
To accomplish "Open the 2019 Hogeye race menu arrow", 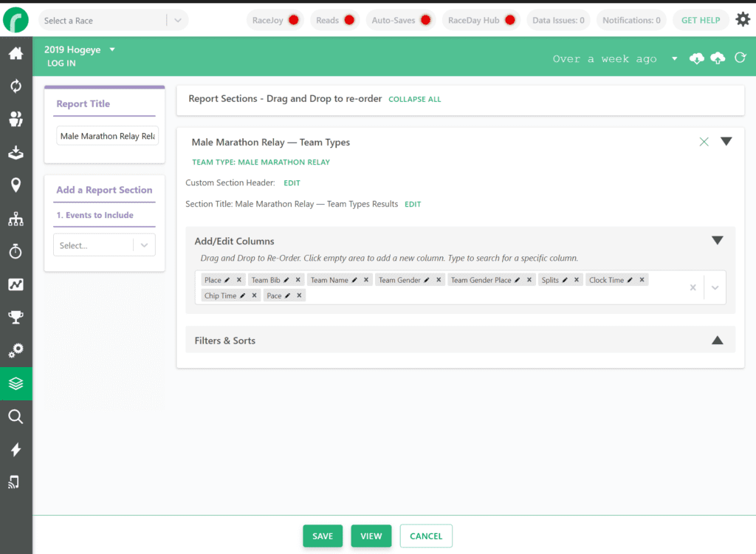I will click(112, 49).
